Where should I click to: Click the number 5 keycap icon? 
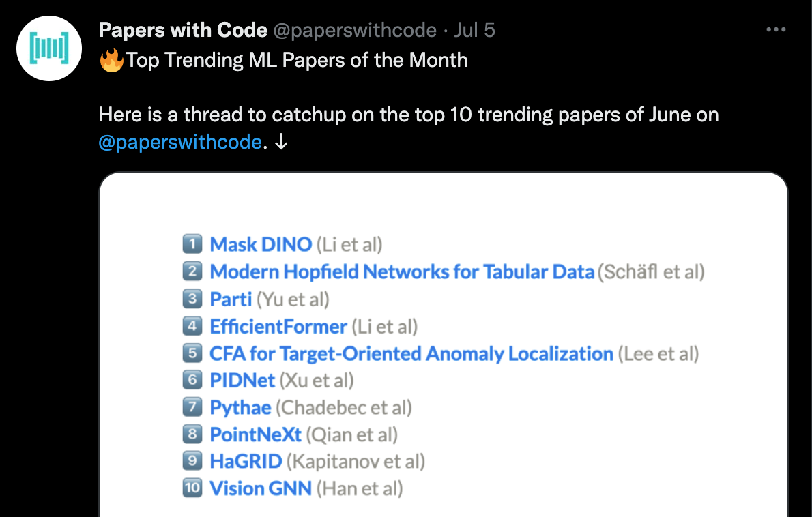point(192,353)
